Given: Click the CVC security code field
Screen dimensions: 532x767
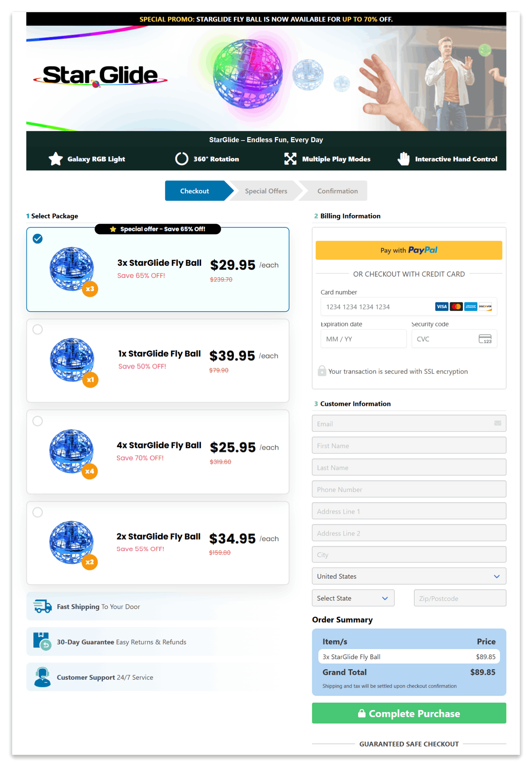Looking at the screenshot, I should point(454,339).
